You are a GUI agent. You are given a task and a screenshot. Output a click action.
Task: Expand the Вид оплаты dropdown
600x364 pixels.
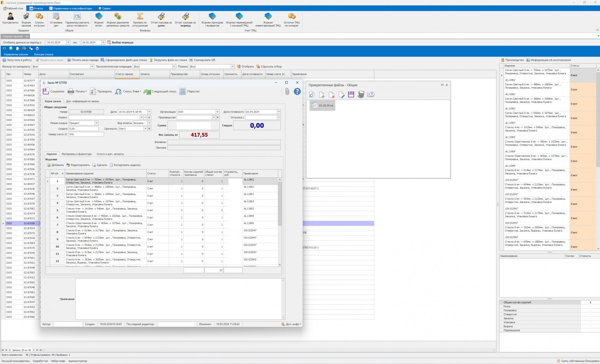click(x=149, y=123)
